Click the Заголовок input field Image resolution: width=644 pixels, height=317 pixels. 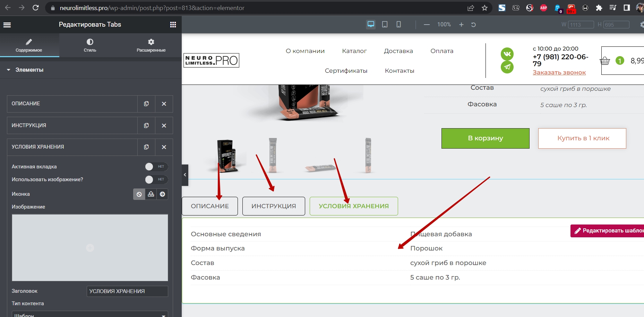pos(127,291)
